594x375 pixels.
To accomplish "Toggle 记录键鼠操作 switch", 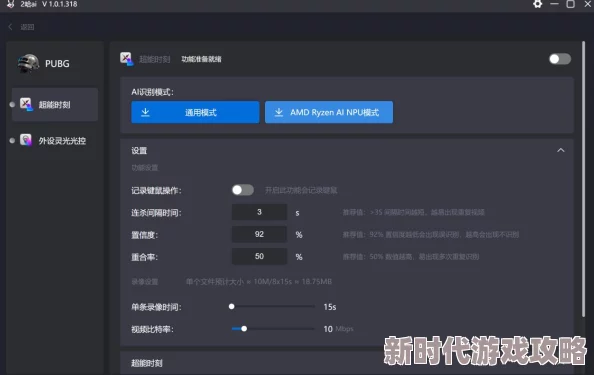I will (243, 190).
